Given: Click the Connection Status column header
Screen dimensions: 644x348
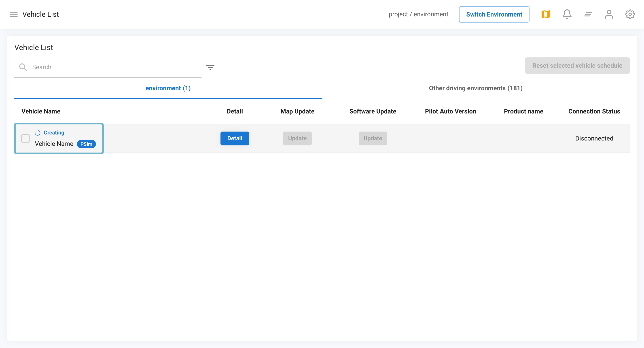Looking at the screenshot, I should pyautogui.click(x=594, y=111).
